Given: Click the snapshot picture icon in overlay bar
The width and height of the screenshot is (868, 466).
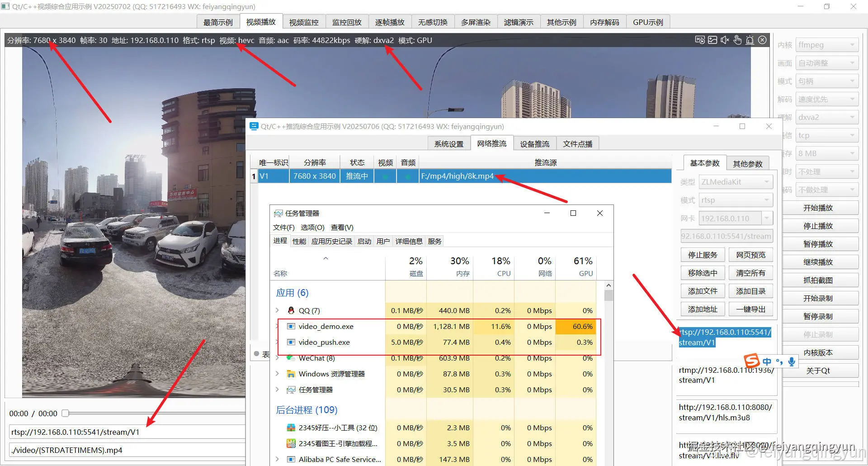Looking at the screenshot, I should pos(712,40).
